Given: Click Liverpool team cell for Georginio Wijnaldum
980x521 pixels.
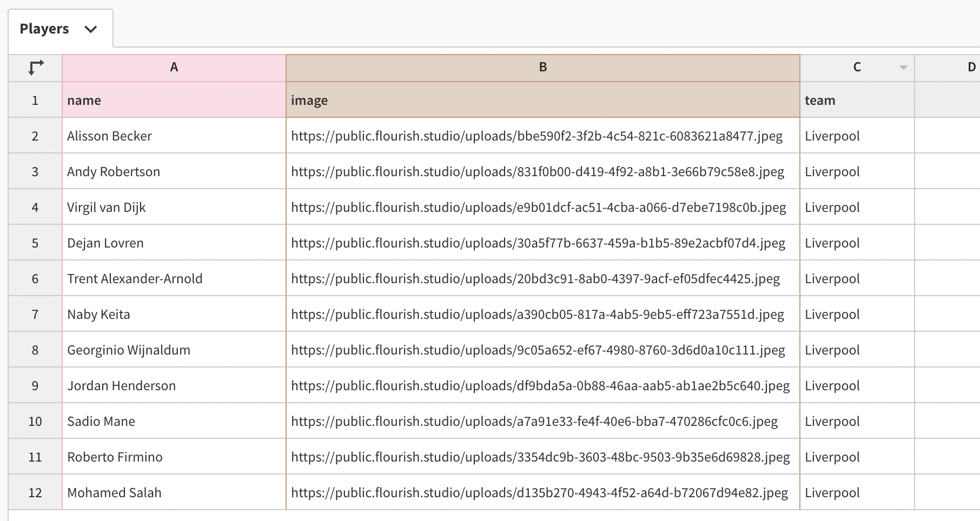Looking at the screenshot, I should tap(857, 350).
